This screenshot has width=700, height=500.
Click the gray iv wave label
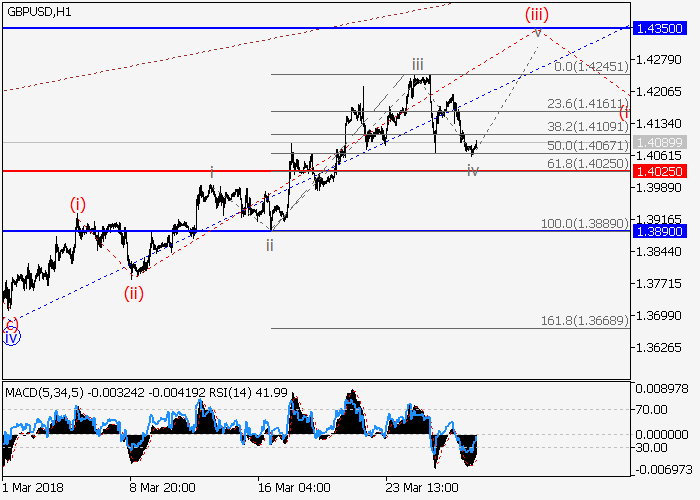(x=473, y=171)
